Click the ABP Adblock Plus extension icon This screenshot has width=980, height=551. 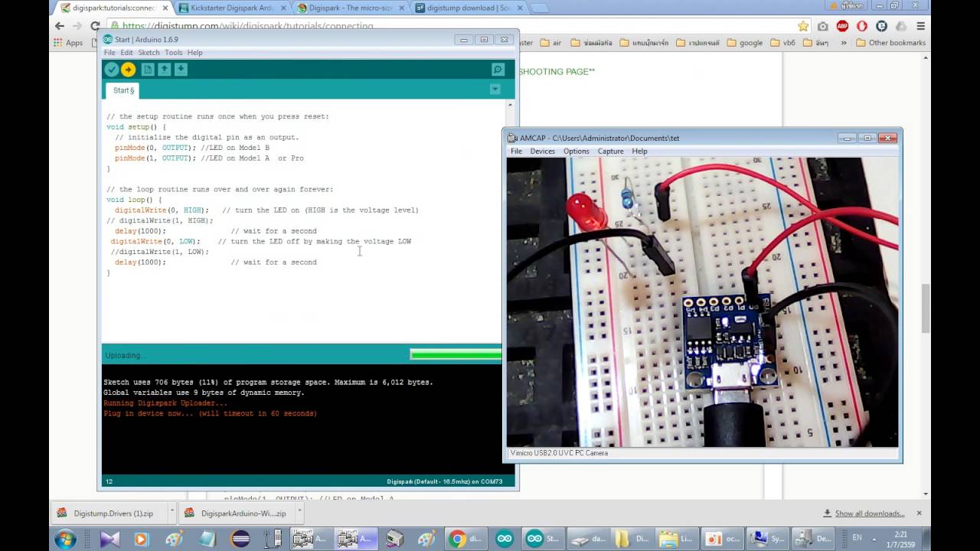click(842, 26)
